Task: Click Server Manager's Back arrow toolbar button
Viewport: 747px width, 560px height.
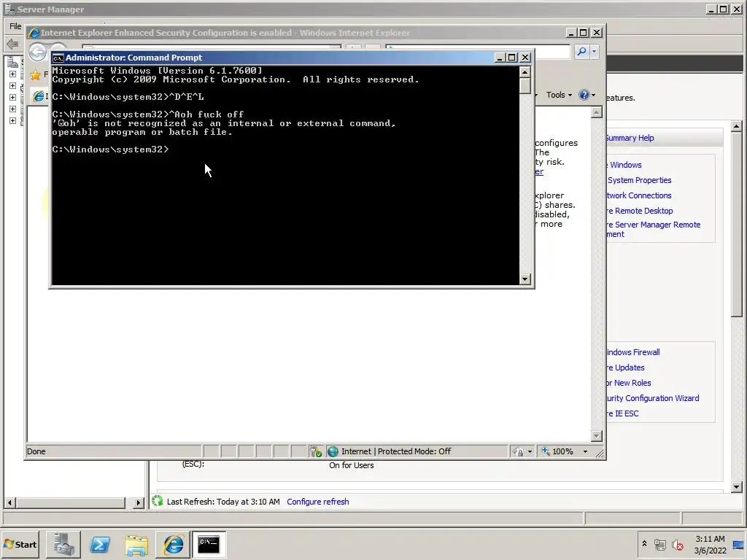Action: click(13, 44)
